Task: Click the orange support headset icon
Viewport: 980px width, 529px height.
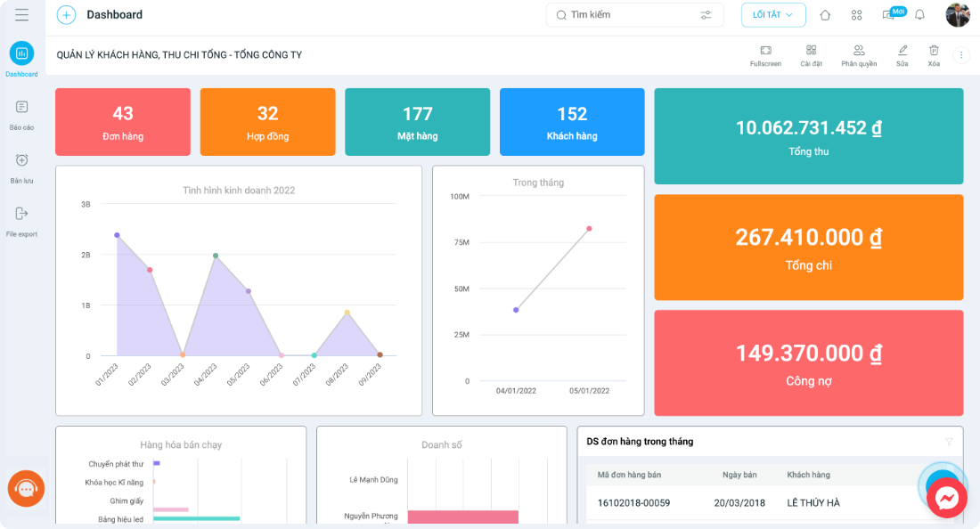Action: point(26,488)
